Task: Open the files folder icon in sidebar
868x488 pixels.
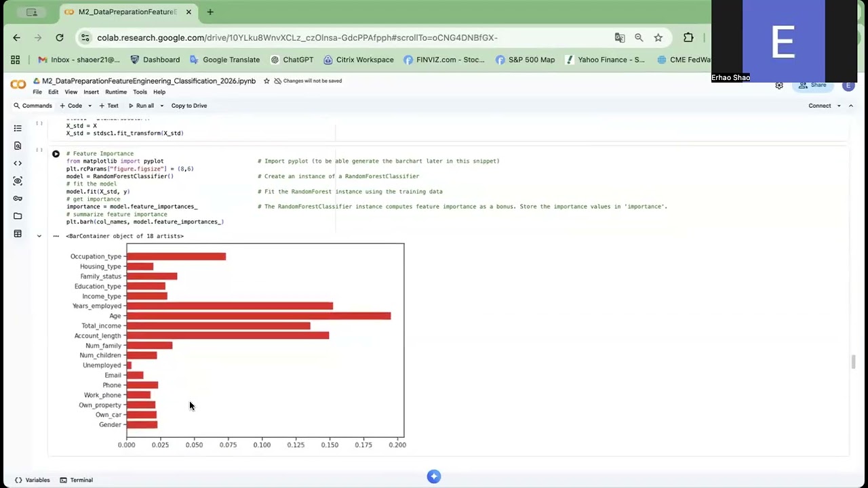Action: [x=18, y=216]
